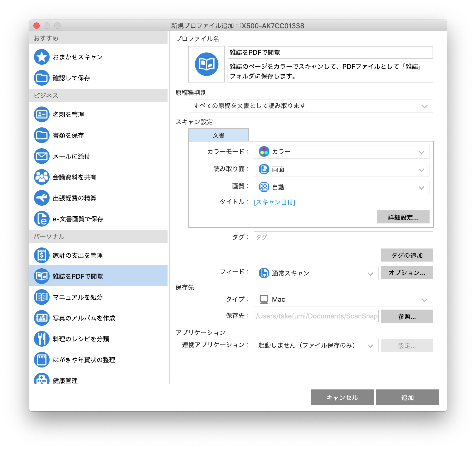This screenshot has width=476, height=450.
Task: Choose the 確認して保存 profile label
Action: 72,78
